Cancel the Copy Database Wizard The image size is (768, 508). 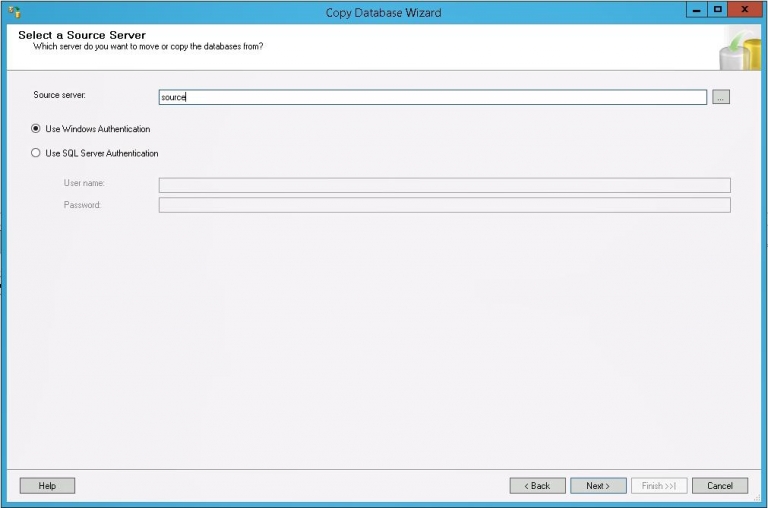tap(720, 486)
